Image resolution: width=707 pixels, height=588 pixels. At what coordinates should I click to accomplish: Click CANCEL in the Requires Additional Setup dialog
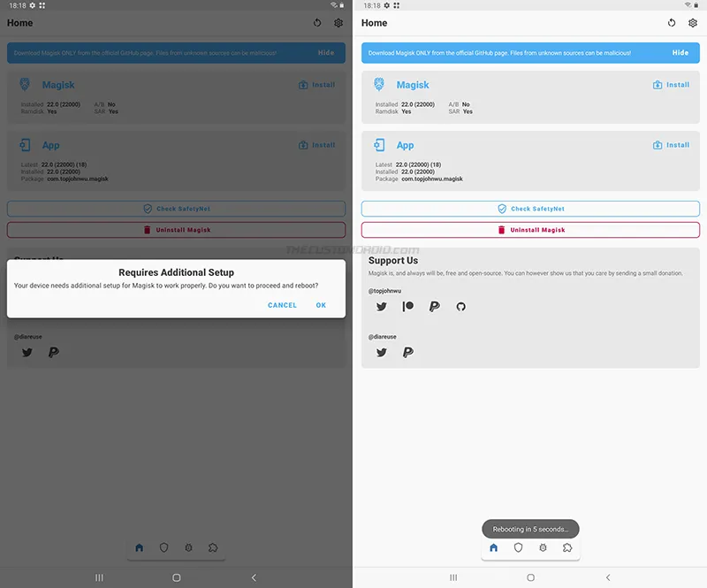(x=282, y=305)
